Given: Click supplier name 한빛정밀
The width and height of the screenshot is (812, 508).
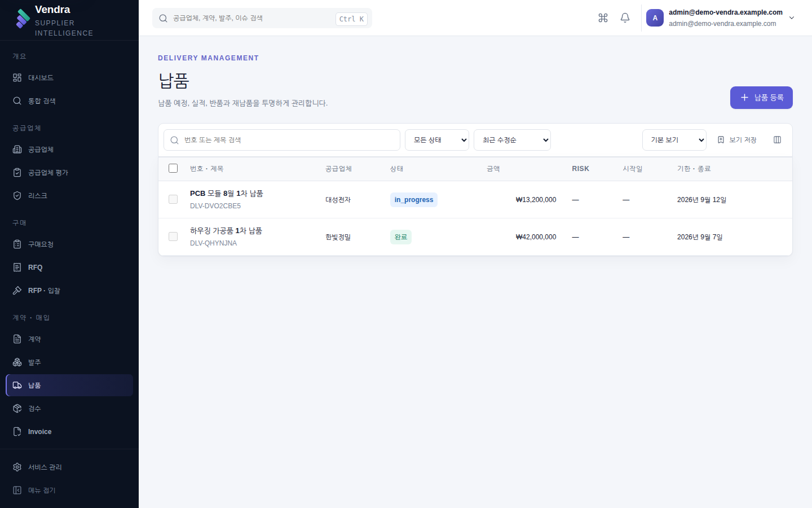Looking at the screenshot, I should tap(338, 237).
